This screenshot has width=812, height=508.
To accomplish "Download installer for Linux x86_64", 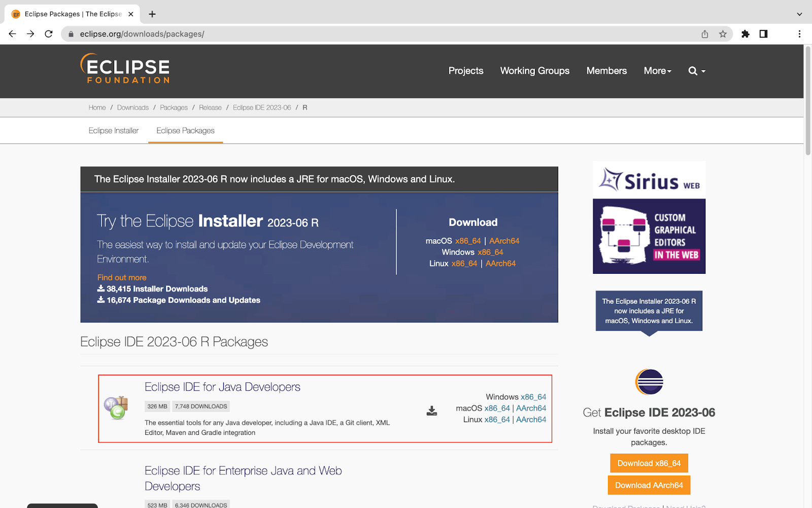I will pyautogui.click(x=464, y=263).
